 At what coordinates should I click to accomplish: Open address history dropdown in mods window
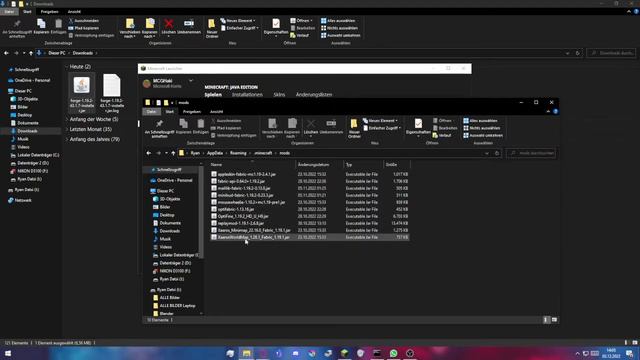click(487, 153)
